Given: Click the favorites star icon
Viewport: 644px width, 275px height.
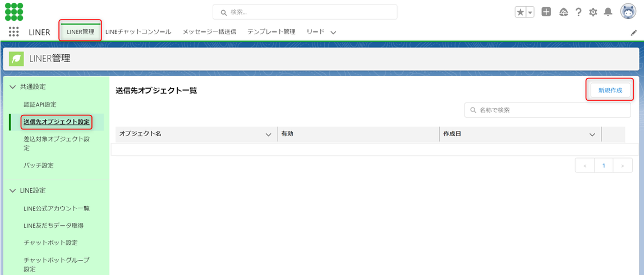Looking at the screenshot, I should [521, 12].
